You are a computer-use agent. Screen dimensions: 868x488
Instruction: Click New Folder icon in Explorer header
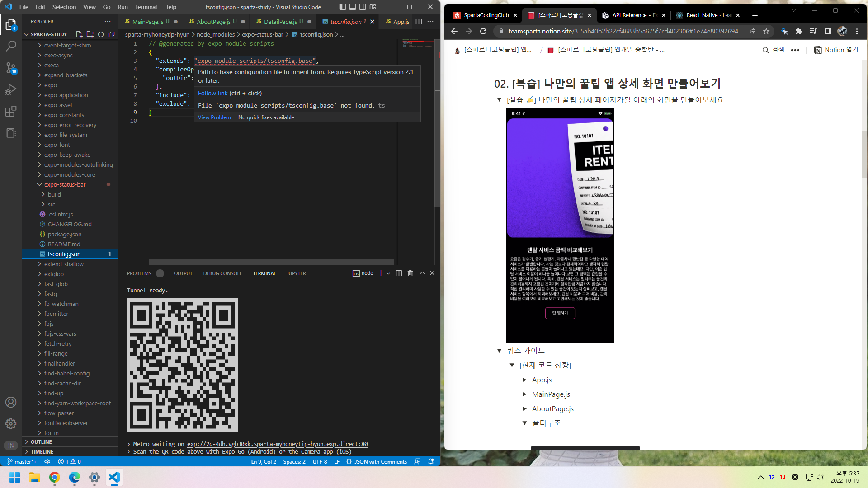(90, 34)
